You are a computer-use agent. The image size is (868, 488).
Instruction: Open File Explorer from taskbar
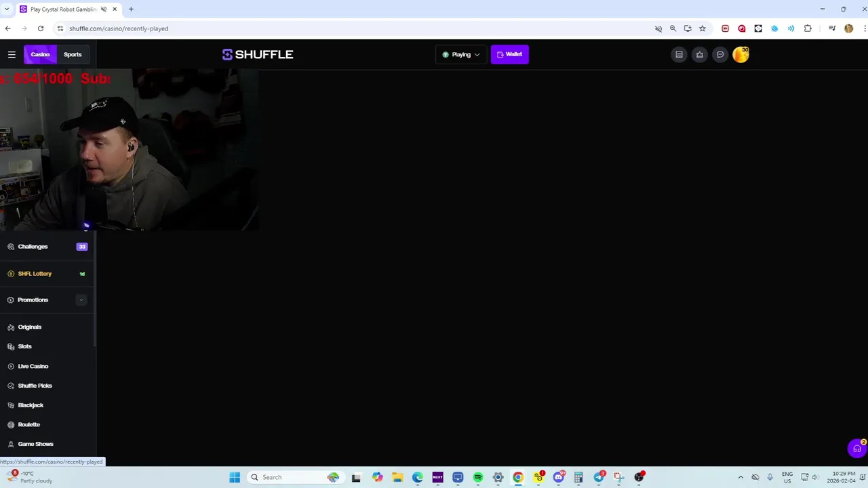click(x=397, y=477)
